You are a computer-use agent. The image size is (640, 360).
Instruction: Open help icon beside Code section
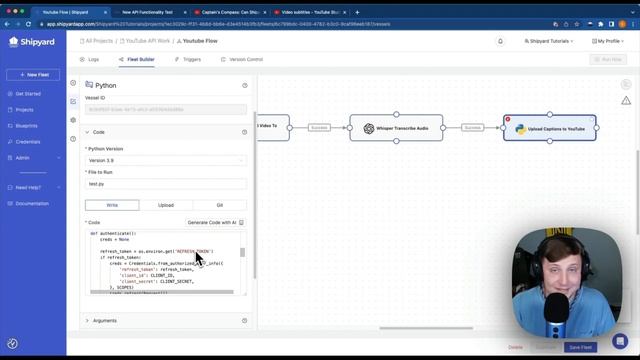coord(244,132)
